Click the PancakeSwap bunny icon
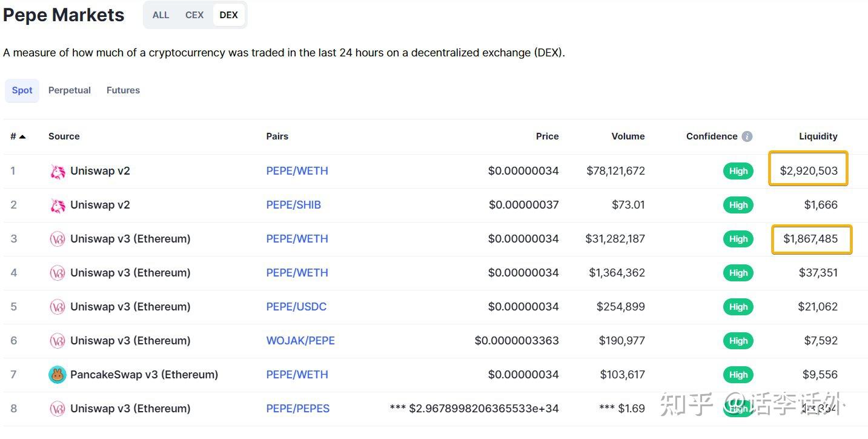Viewport: 868px width, 439px height. [58, 375]
